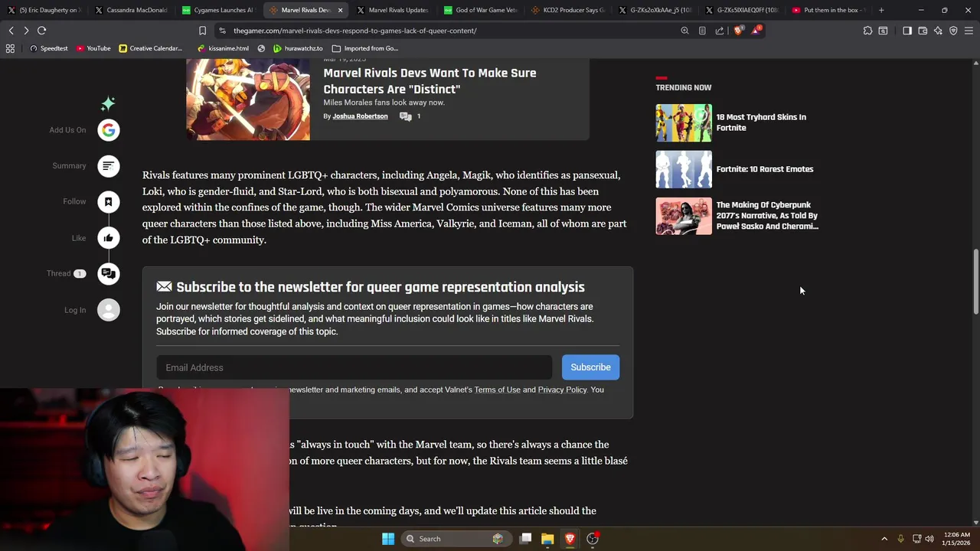Click the address bar URL
The image size is (980, 551).
tap(354, 31)
